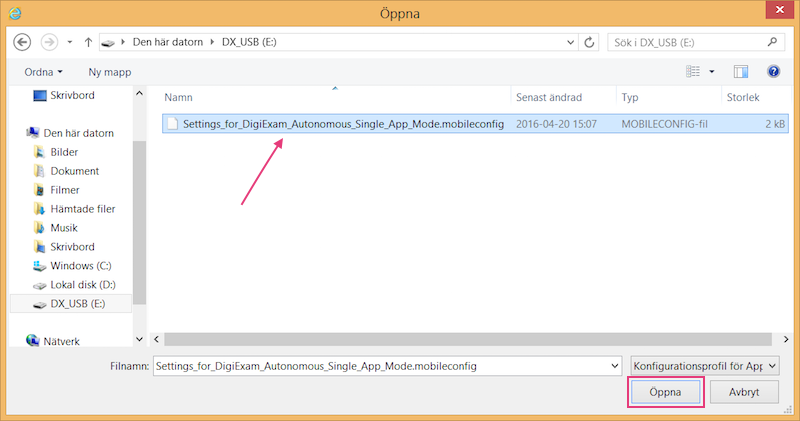Create a new folder with Ny mapp
Viewport: 800px width, 421px height.
pos(110,72)
